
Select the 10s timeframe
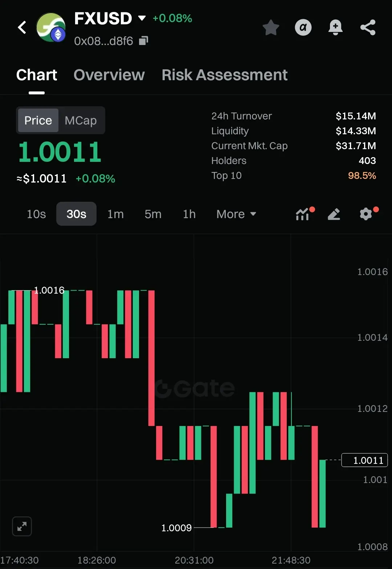pyautogui.click(x=36, y=214)
